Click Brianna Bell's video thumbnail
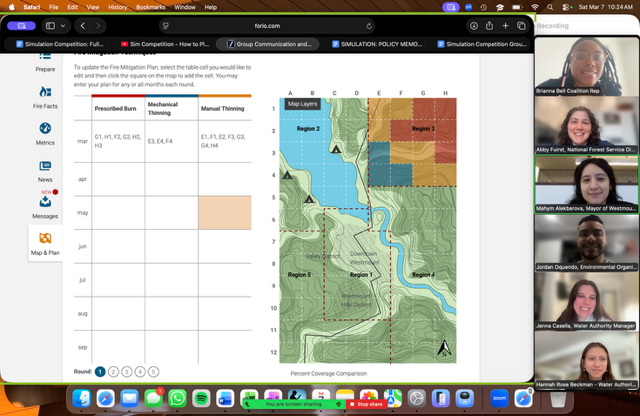 (x=586, y=67)
